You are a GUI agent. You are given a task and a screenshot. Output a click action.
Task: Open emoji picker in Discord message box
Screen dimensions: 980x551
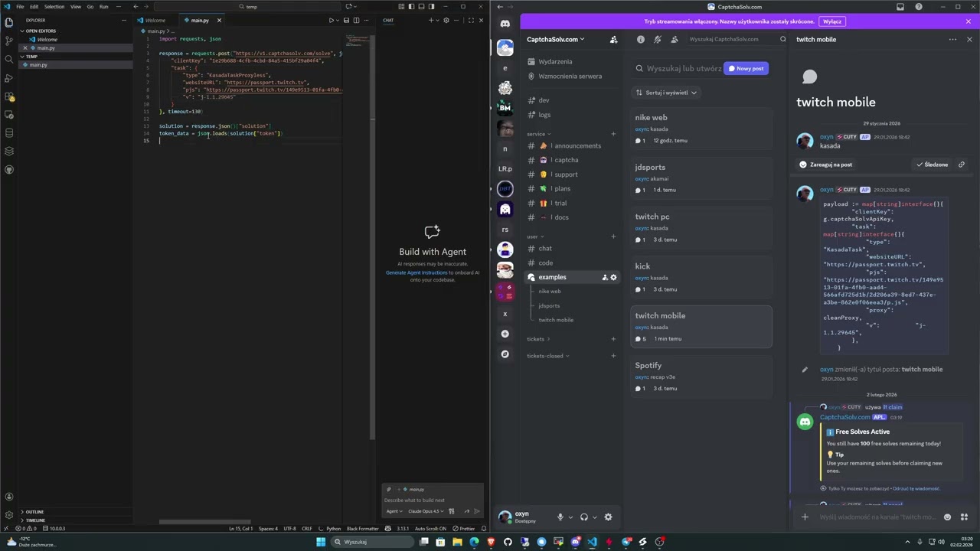947,517
